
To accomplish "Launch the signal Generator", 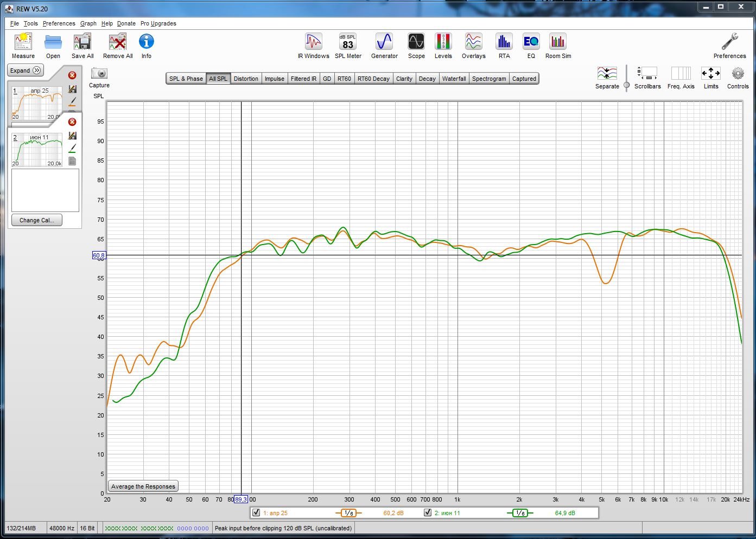I will (384, 42).
